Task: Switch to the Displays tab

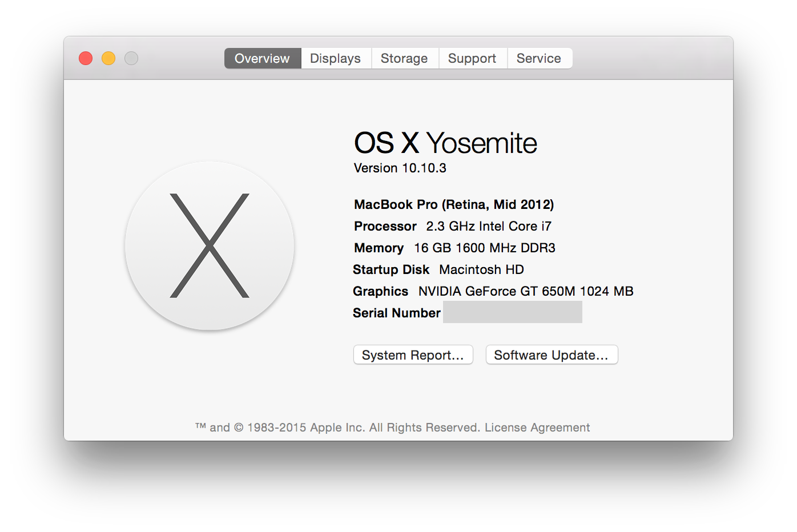Action: pyautogui.click(x=336, y=58)
